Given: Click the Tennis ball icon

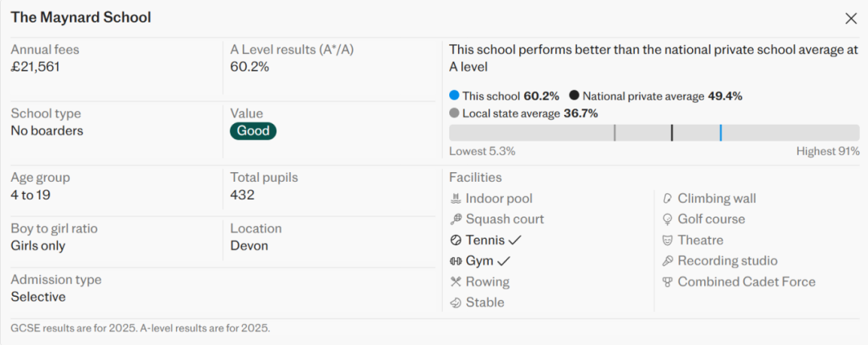Looking at the screenshot, I should (x=456, y=240).
